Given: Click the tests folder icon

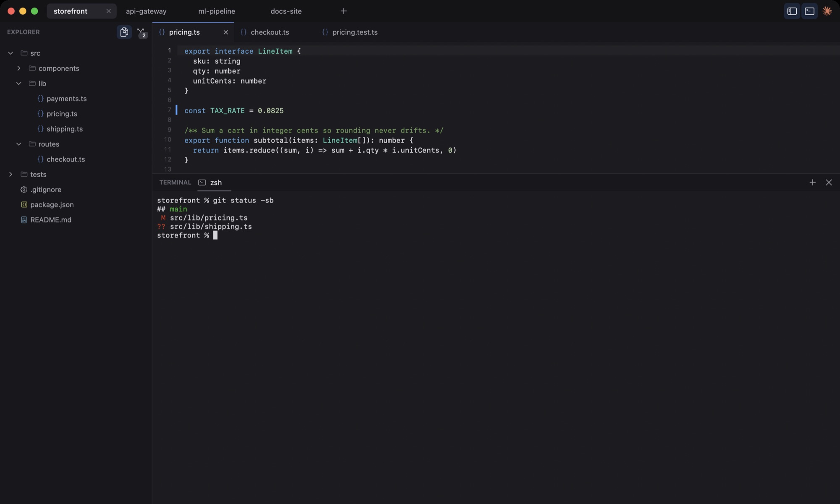Looking at the screenshot, I should click(x=24, y=174).
